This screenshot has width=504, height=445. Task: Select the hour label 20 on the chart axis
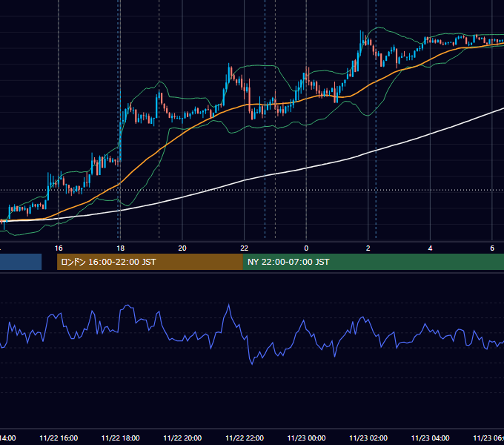tap(182, 248)
